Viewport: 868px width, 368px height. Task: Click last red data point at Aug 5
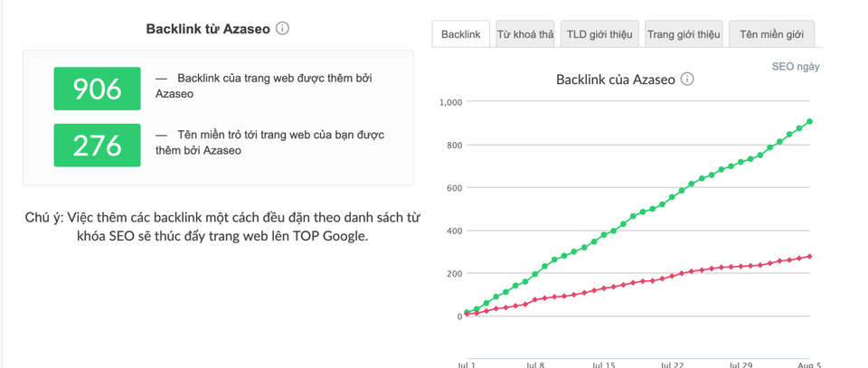click(809, 256)
